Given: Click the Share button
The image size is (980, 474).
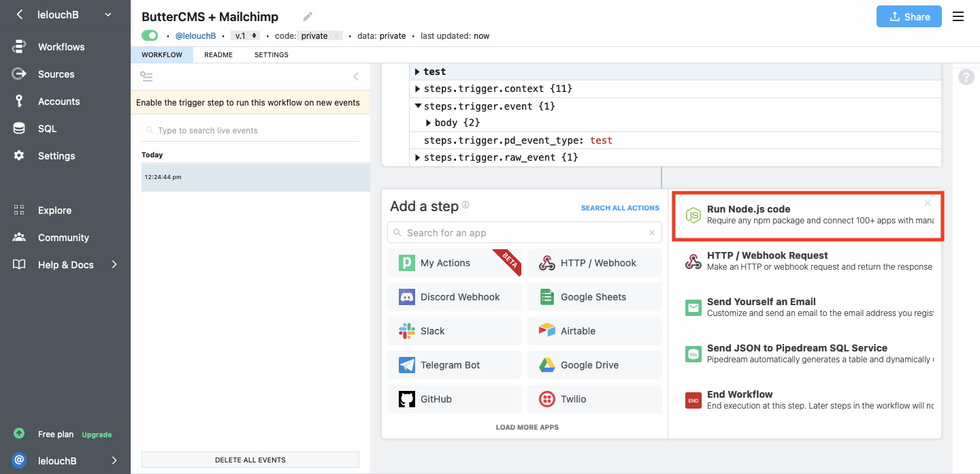Looking at the screenshot, I should [909, 17].
